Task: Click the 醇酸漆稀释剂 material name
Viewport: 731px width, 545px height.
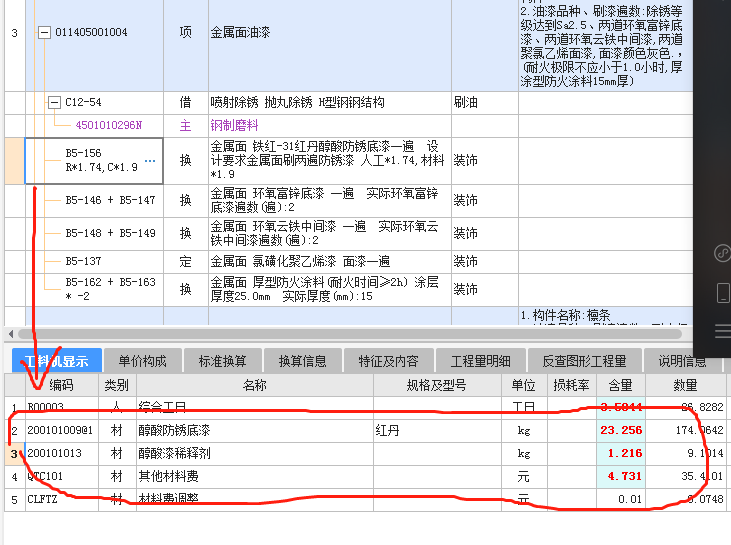Action: [x=174, y=453]
